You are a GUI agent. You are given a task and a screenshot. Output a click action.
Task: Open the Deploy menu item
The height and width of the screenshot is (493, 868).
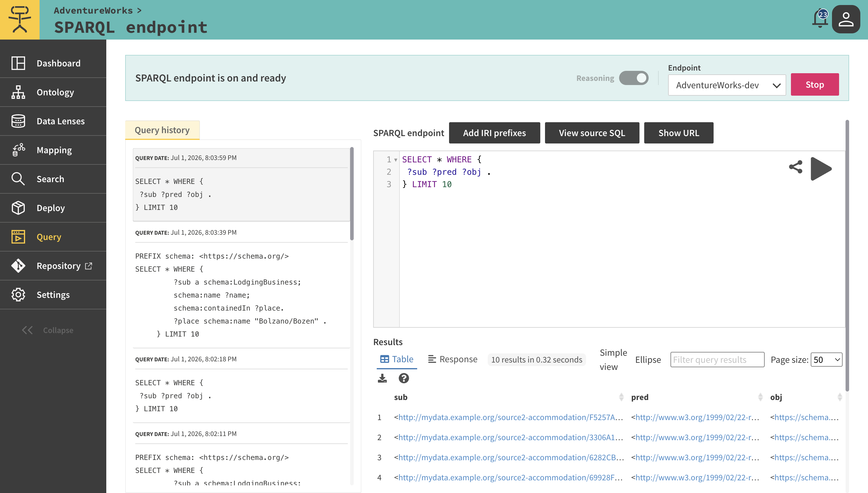coord(53,208)
